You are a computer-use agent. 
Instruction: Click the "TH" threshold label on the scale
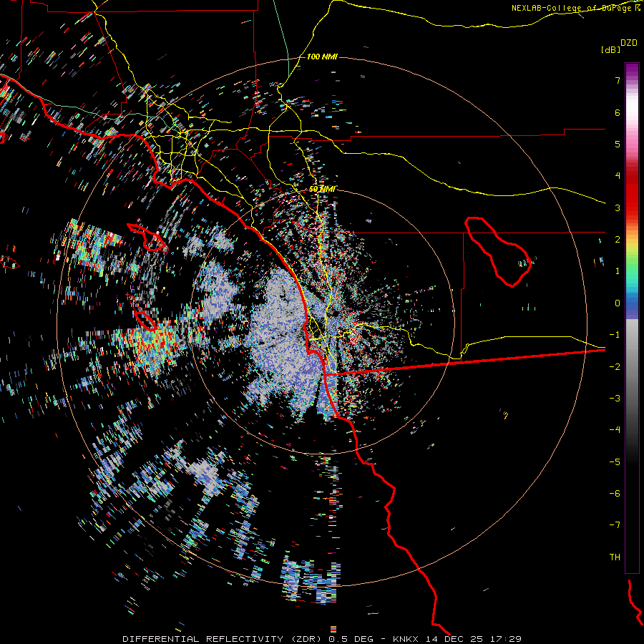click(x=615, y=557)
